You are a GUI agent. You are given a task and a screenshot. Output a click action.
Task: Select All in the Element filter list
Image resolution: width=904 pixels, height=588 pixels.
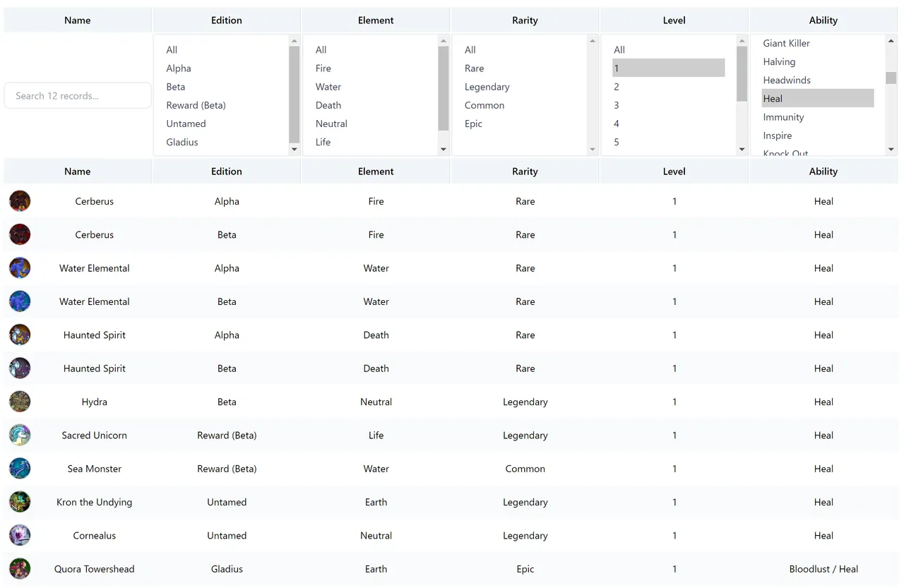(x=371, y=50)
